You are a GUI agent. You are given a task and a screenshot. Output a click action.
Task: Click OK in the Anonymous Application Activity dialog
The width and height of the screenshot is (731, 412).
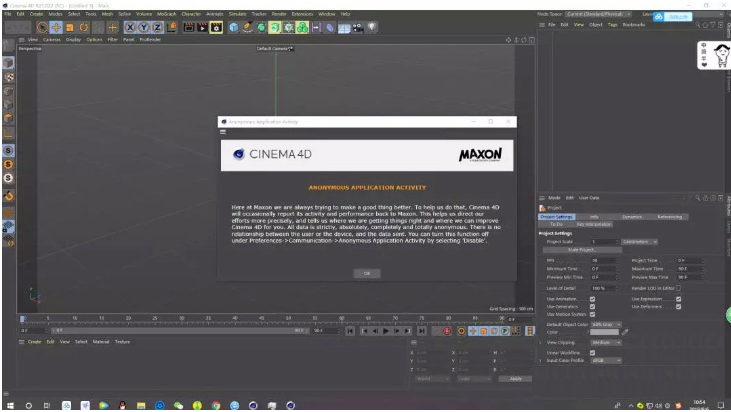click(366, 272)
